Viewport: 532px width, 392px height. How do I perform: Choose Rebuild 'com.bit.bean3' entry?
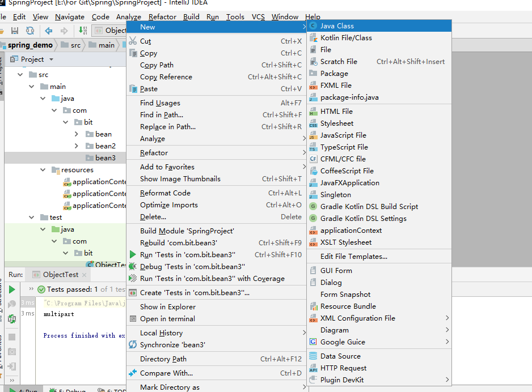216,243
